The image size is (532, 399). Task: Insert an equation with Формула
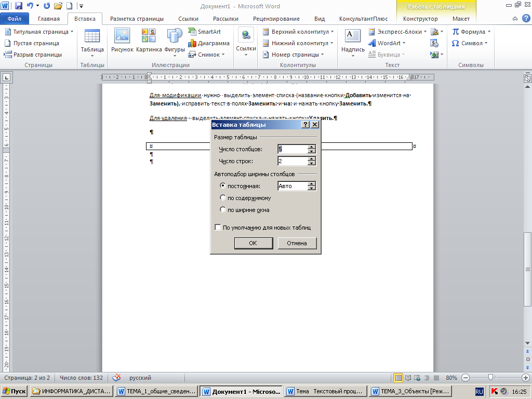(x=471, y=32)
